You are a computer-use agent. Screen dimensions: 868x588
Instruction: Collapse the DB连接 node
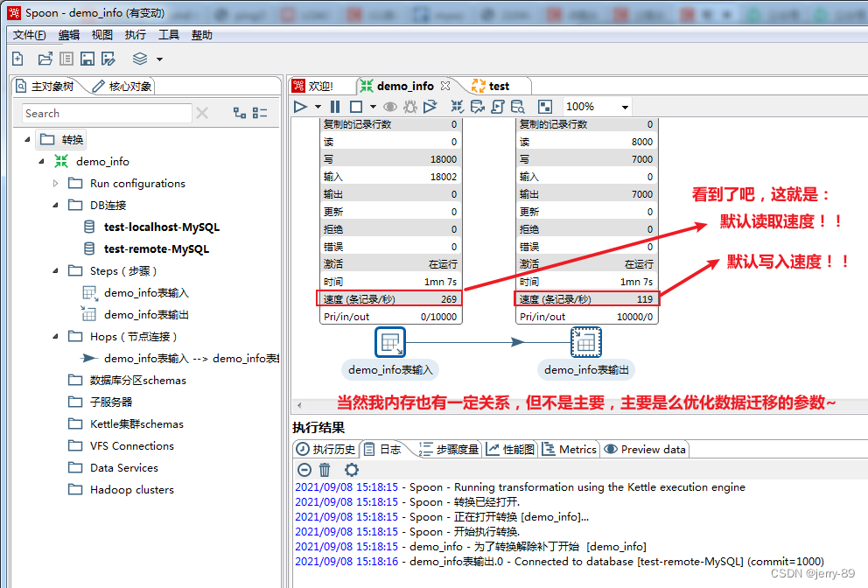pos(55,206)
